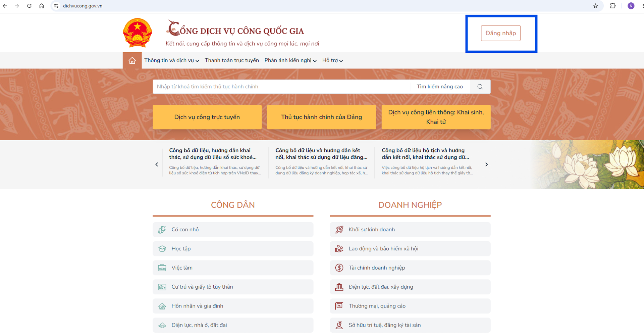Focus the administrative procedure search field
644x334 pixels.
click(281, 87)
